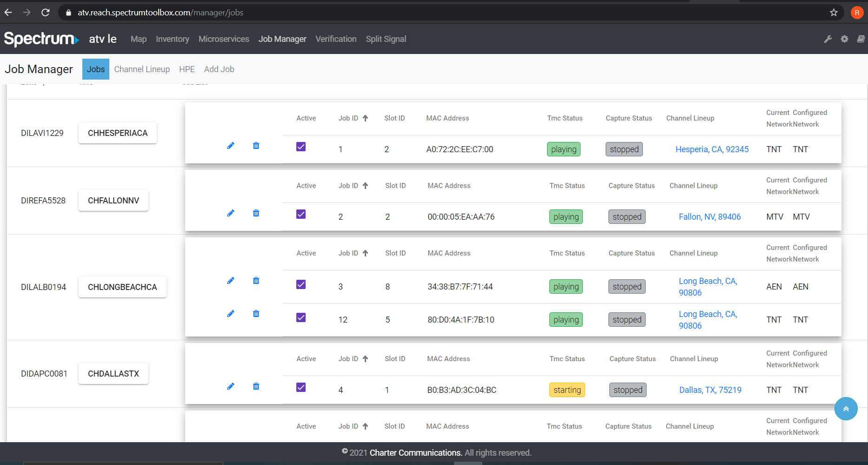
Task: Click MAC address B0:B3:AD:3C:04:BC
Action: tap(462, 390)
